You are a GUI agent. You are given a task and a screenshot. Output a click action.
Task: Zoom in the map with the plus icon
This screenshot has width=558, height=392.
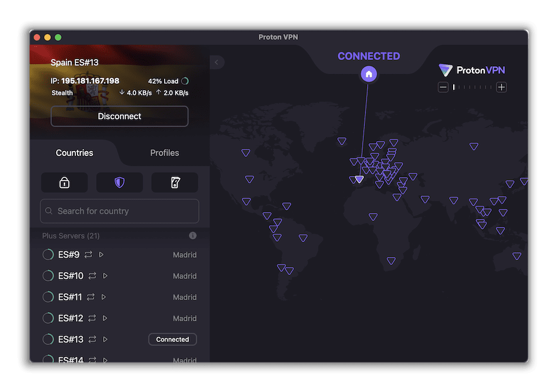[501, 87]
